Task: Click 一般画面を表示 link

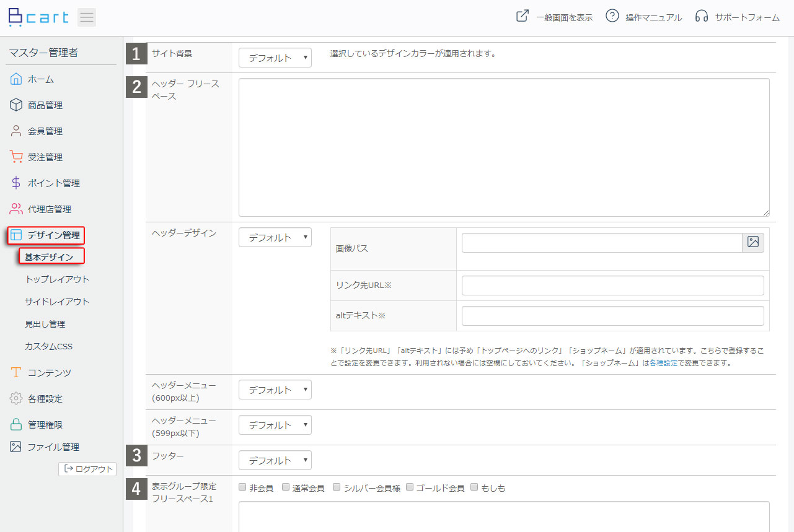Action: click(565, 17)
